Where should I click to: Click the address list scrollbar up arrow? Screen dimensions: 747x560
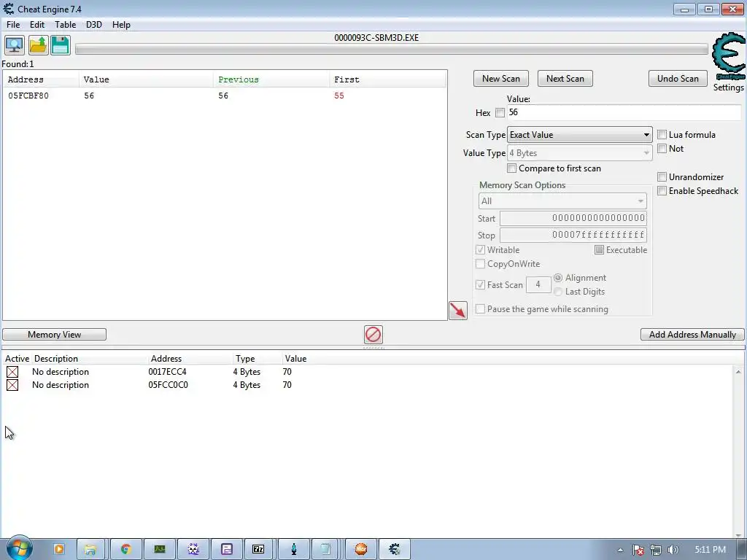[738, 371]
